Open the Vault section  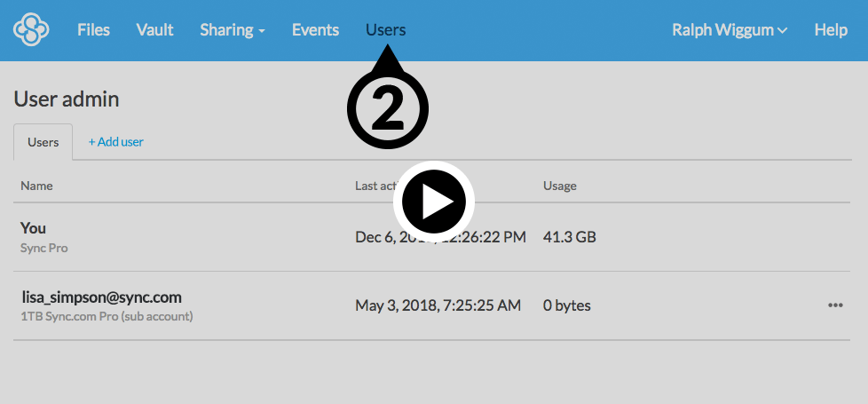pyautogui.click(x=154, y=30)
